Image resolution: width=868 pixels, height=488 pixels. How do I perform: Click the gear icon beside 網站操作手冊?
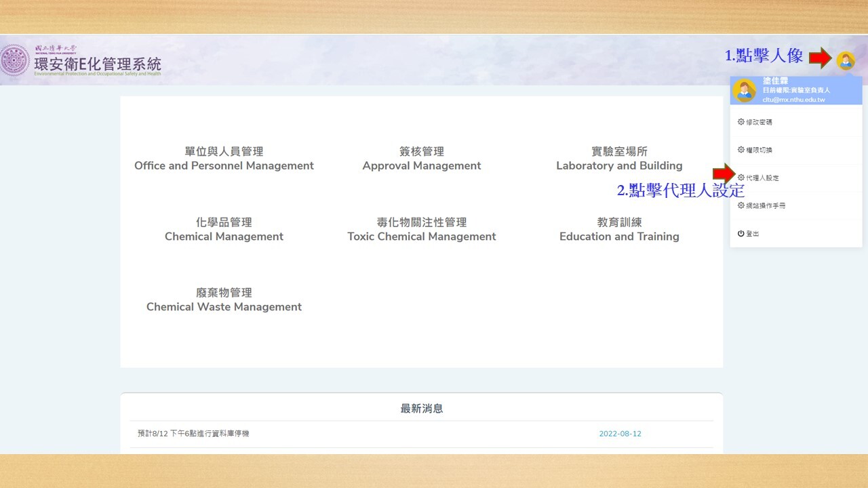(741, 205)
